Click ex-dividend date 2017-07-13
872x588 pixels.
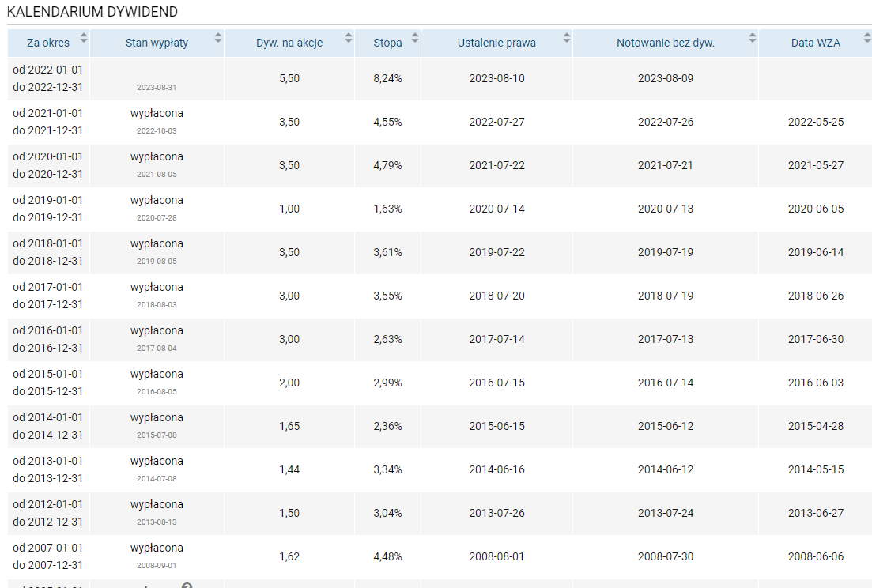click(x=666, y=339)
